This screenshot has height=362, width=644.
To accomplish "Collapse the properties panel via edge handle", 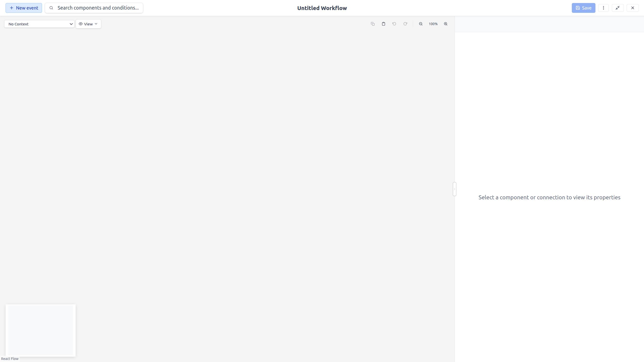I will pos(454,189).
